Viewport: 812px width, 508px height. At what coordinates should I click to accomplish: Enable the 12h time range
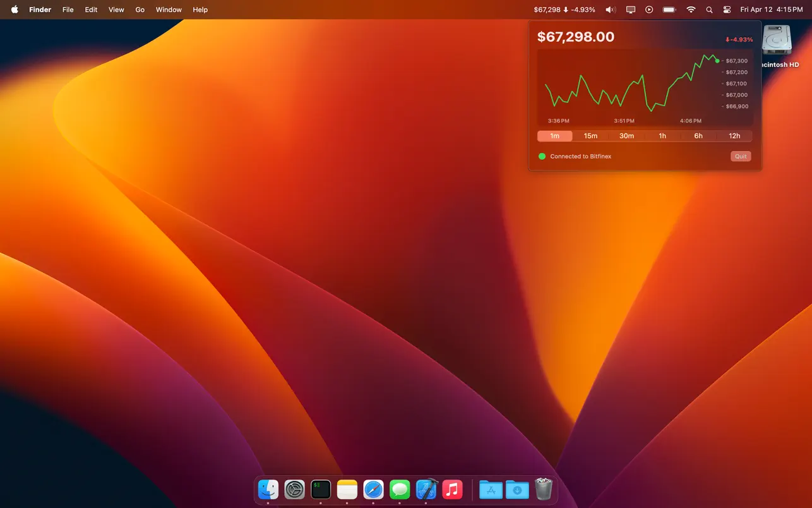tap(734, 136)
